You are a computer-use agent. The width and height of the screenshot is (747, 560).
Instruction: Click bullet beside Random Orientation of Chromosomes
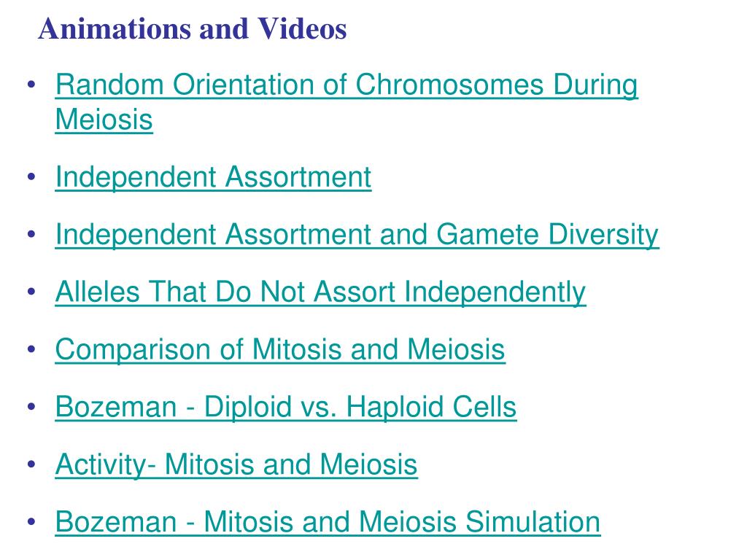point(31,85)
